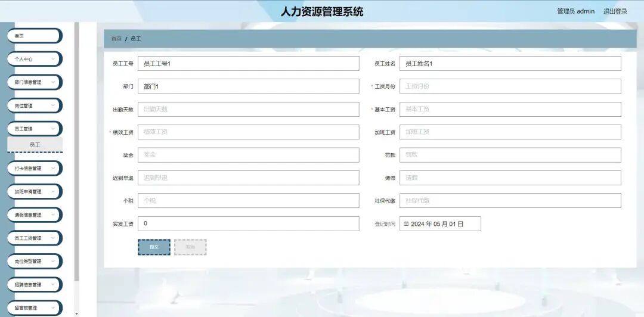Click the 员工姓名 input field

(x=510, y=64)
